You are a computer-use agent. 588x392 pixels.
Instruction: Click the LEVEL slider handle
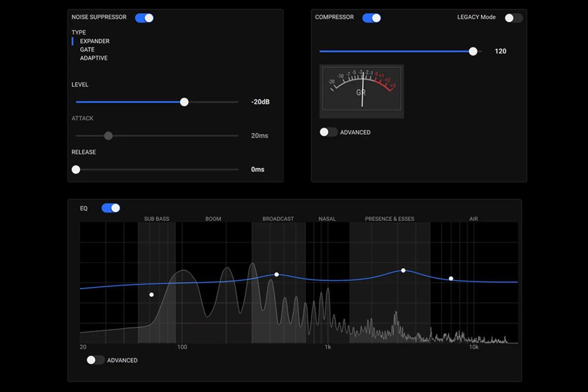[184, 102]
